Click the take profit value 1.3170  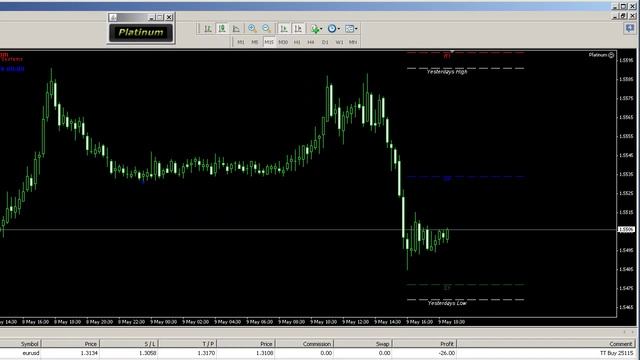(x=206, y=353)
